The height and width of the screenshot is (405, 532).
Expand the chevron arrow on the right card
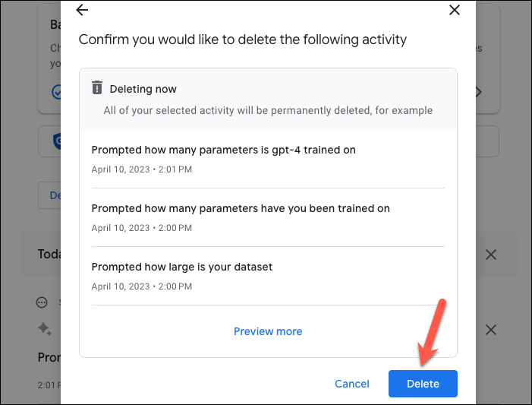479,92
